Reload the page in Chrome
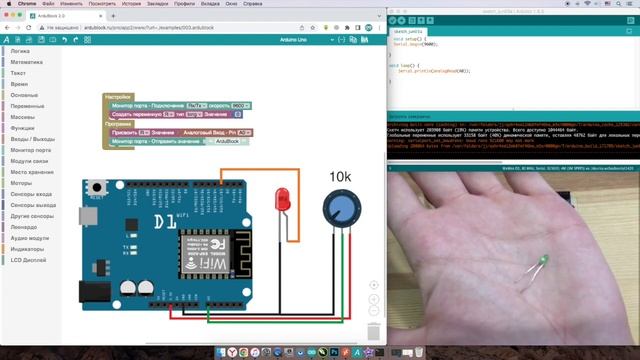This screenshot has width=640, height=360. [x=29, y=28]
